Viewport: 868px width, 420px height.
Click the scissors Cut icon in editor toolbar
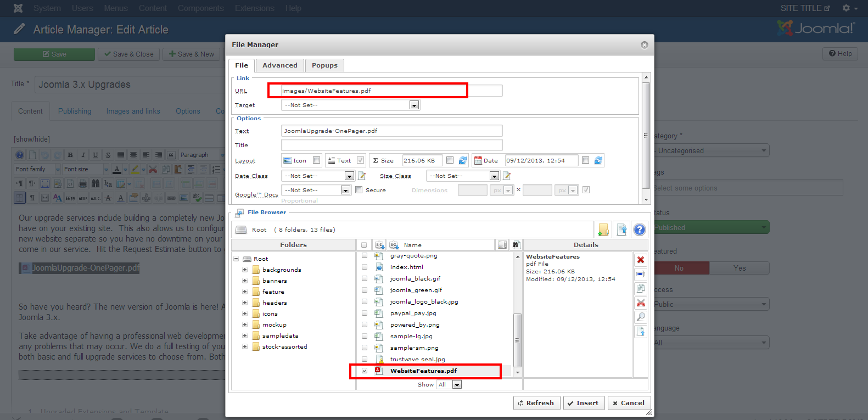[x=153, y=169]
